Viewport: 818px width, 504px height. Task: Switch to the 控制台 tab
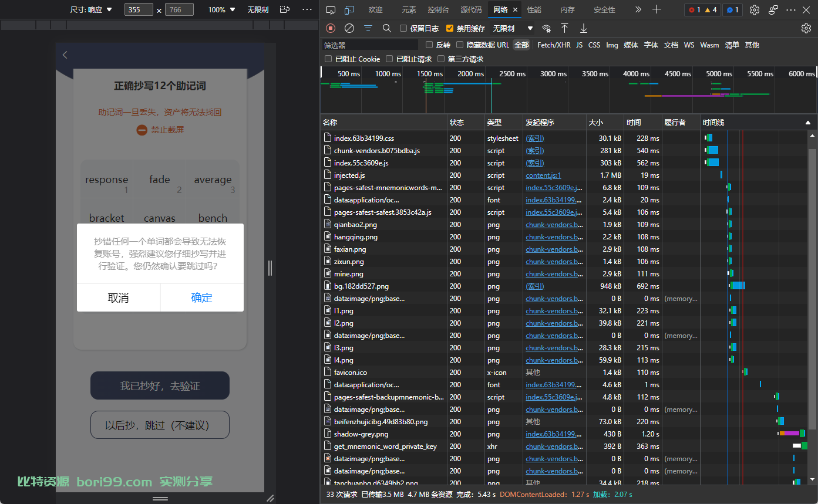(439, 10)
